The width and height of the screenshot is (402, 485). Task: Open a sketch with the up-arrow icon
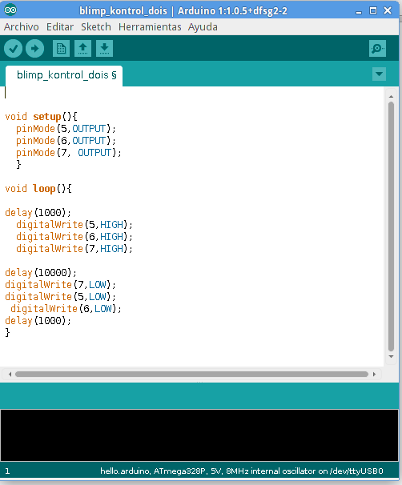point(83,49)
